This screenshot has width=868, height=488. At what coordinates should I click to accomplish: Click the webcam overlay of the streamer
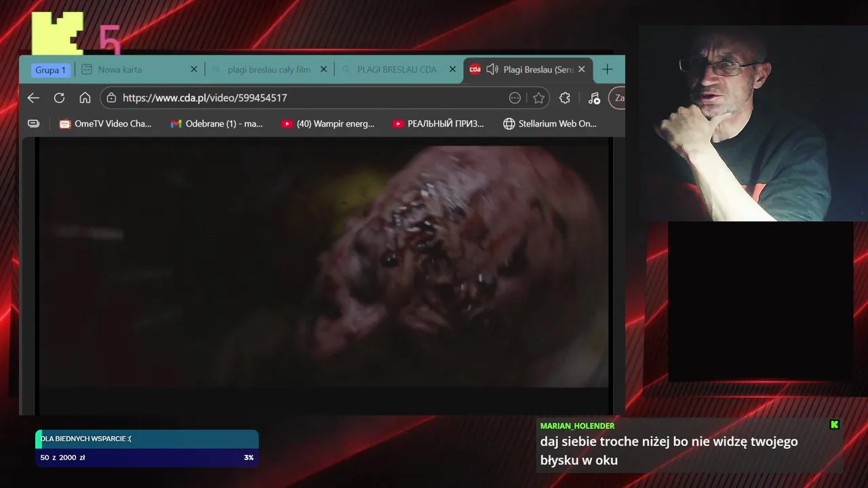(753, 123)
